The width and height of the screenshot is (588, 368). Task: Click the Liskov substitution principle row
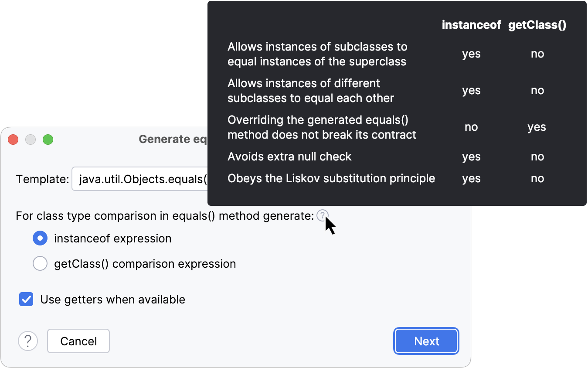331,178
